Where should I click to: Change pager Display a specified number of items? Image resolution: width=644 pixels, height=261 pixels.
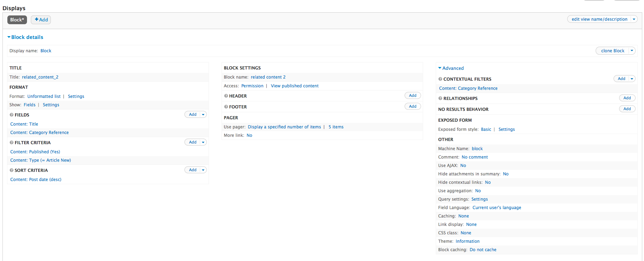(x=284, y=127)
